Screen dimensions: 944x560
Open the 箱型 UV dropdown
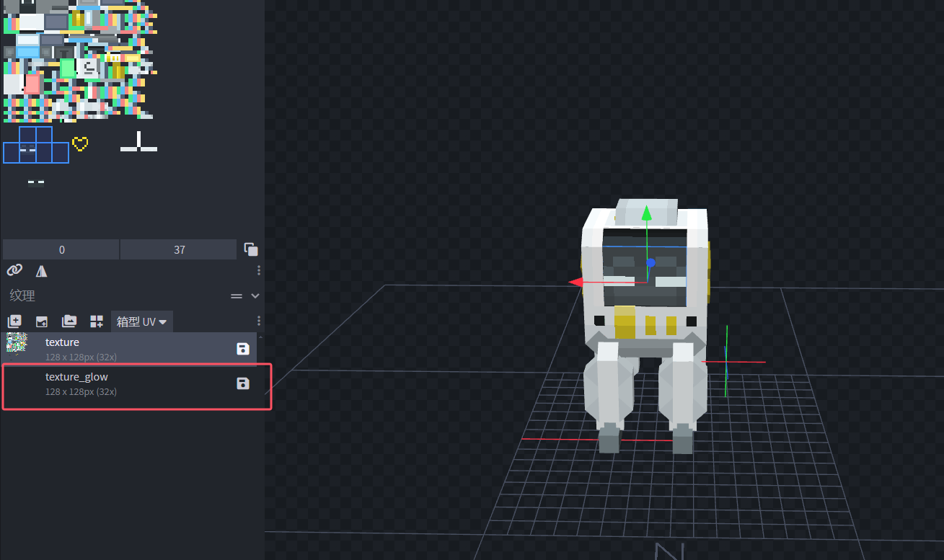[142, 321]
